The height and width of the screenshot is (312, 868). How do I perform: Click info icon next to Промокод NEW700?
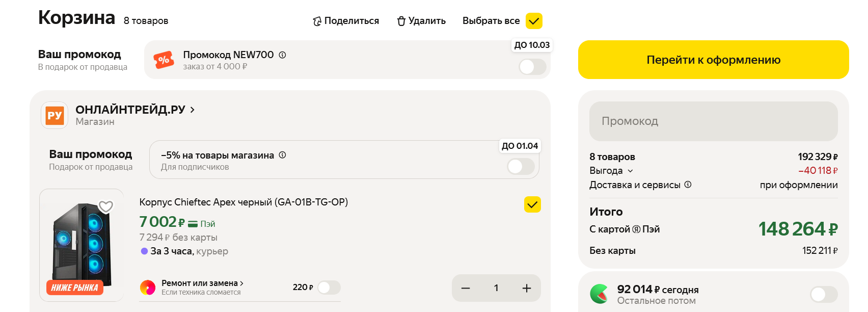click(283, 55)
